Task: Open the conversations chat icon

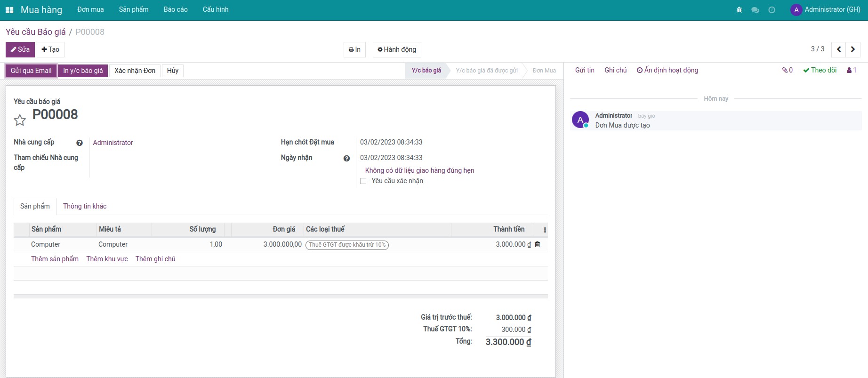Action: (x=755, y=10)
